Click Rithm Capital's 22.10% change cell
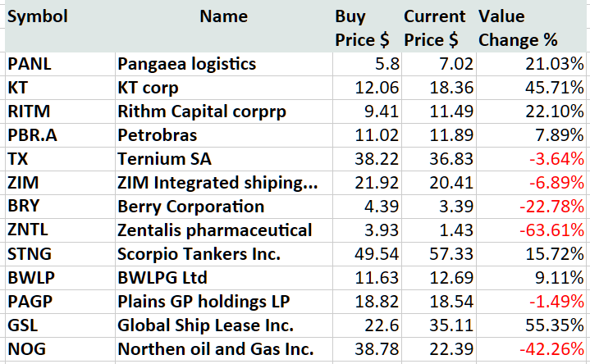 555,111
